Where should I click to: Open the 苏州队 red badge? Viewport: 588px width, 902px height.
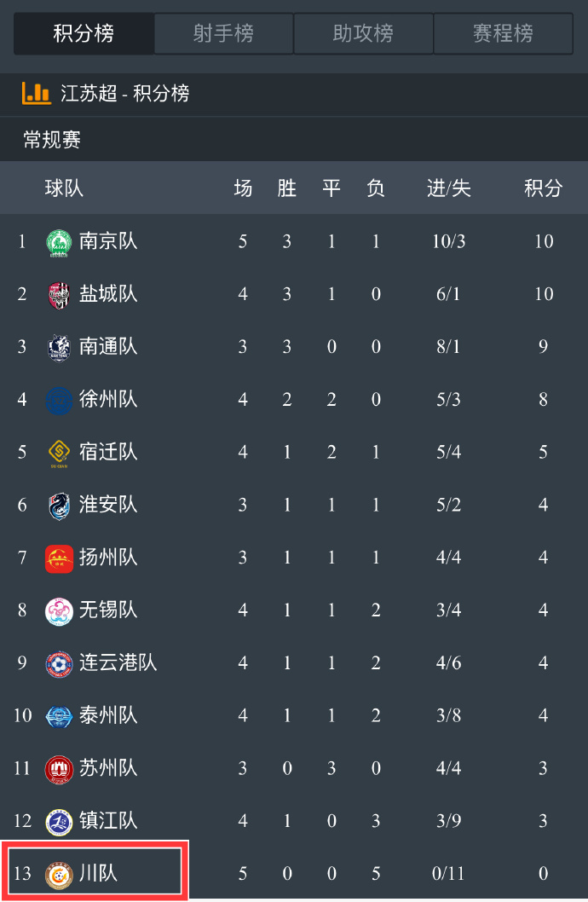[59, 769]
